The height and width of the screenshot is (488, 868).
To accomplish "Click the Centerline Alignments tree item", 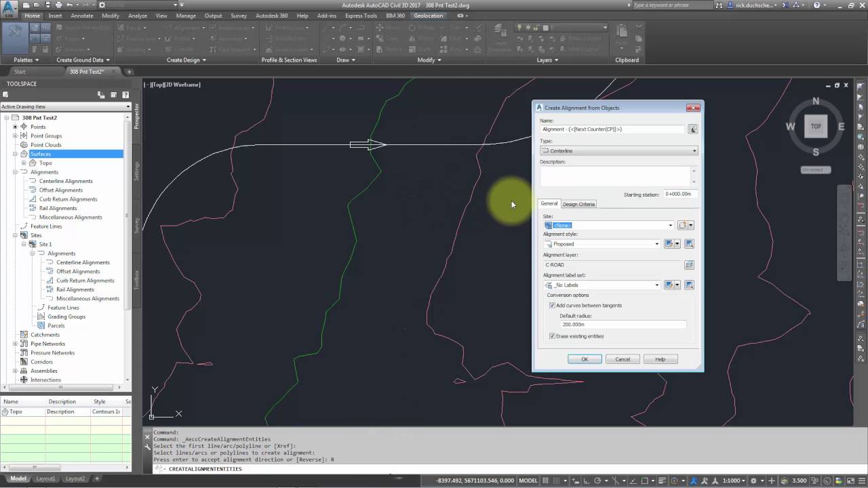I will point(66,181).
